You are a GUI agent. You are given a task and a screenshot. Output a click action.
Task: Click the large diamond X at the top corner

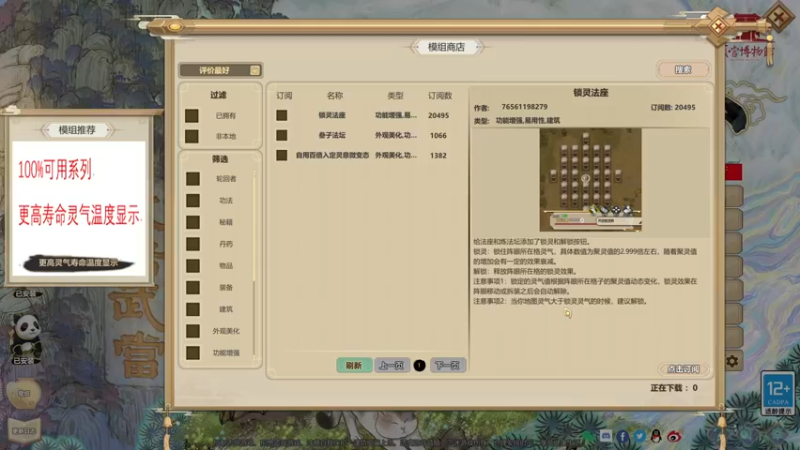pyautogui.click(x=779, y=18)
